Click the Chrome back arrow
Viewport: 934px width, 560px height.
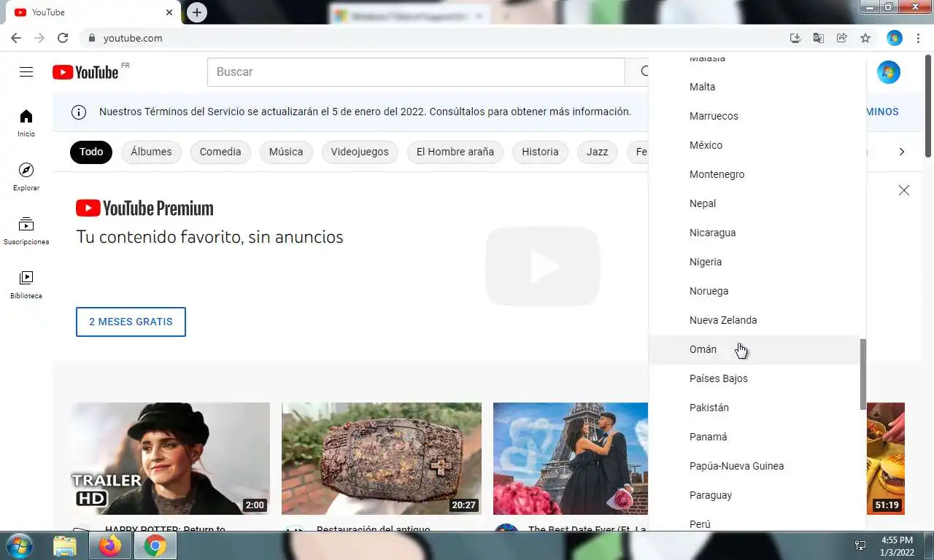[x=16, y=38]
